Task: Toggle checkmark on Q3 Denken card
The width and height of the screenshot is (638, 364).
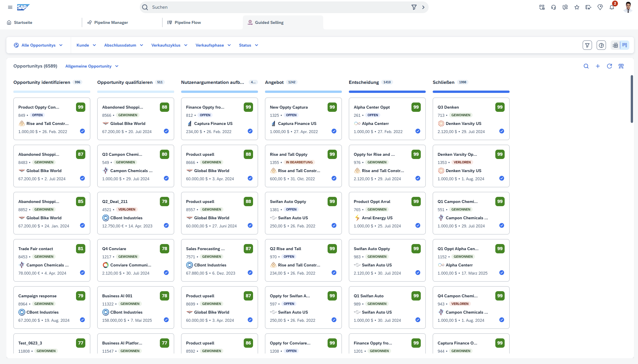Action: pyautogui.click(x=502, y=131)
